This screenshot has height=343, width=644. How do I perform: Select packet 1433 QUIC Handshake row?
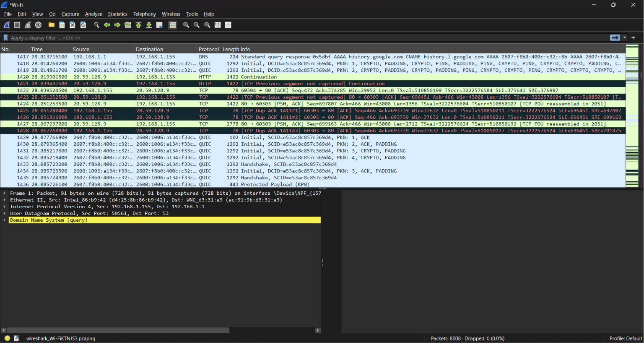313,164
